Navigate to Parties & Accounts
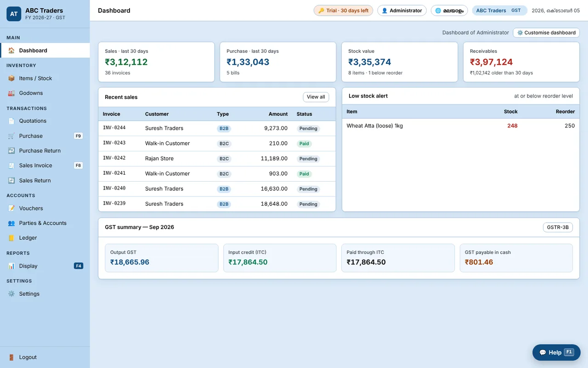 (x=45, y=223)
